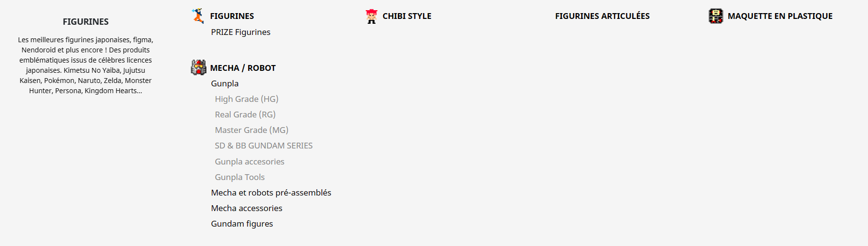This screenshot has height=246, width=868.
Task: Select the Gunpla subcategory
Action: (224, 83)
